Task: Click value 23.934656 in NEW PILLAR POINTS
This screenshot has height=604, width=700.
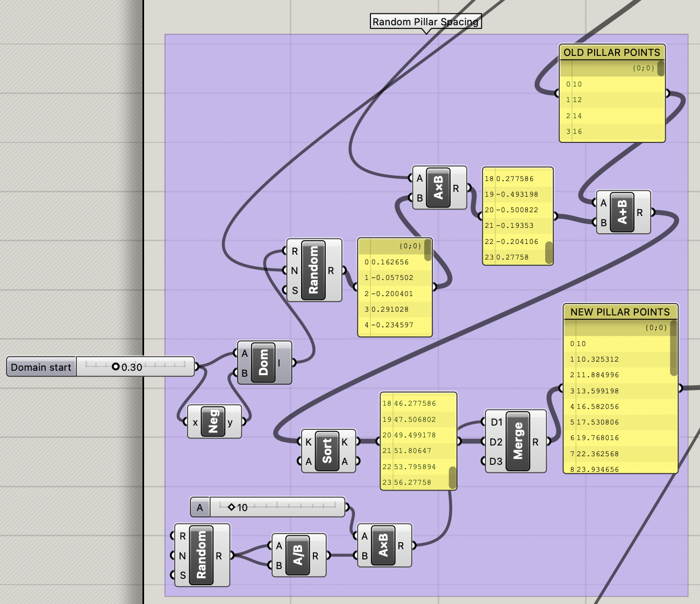Action: click(597, 469)
